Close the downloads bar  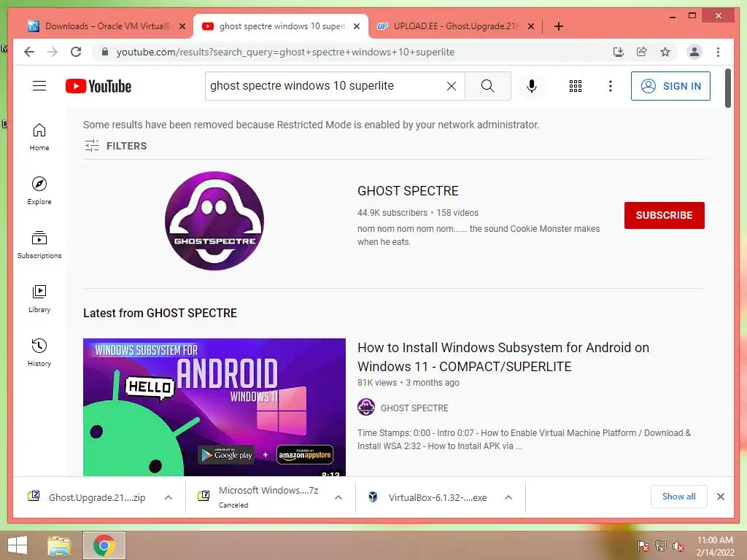click(720, 497)
